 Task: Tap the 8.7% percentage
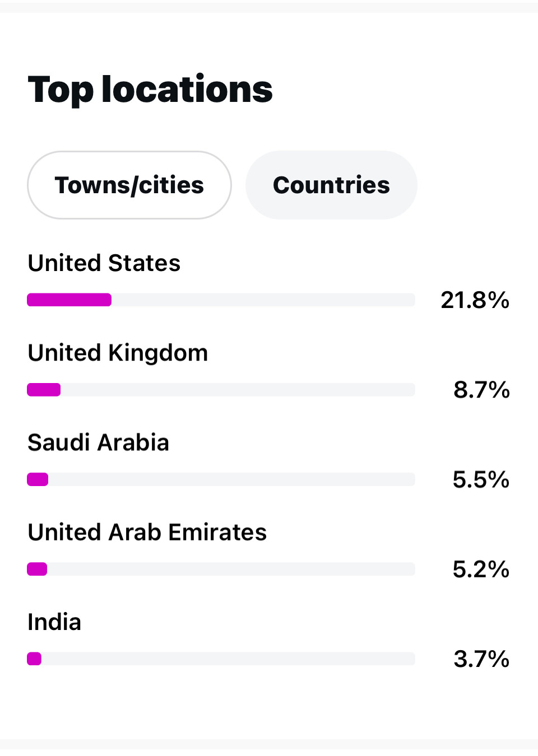(x=481, y=390)
